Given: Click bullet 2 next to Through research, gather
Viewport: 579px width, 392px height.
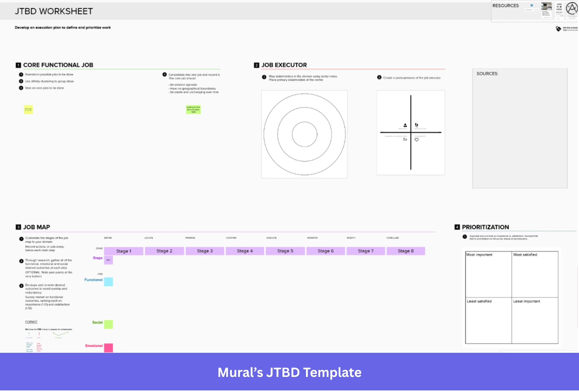Looking at the screenshot, I should point(21,261).
